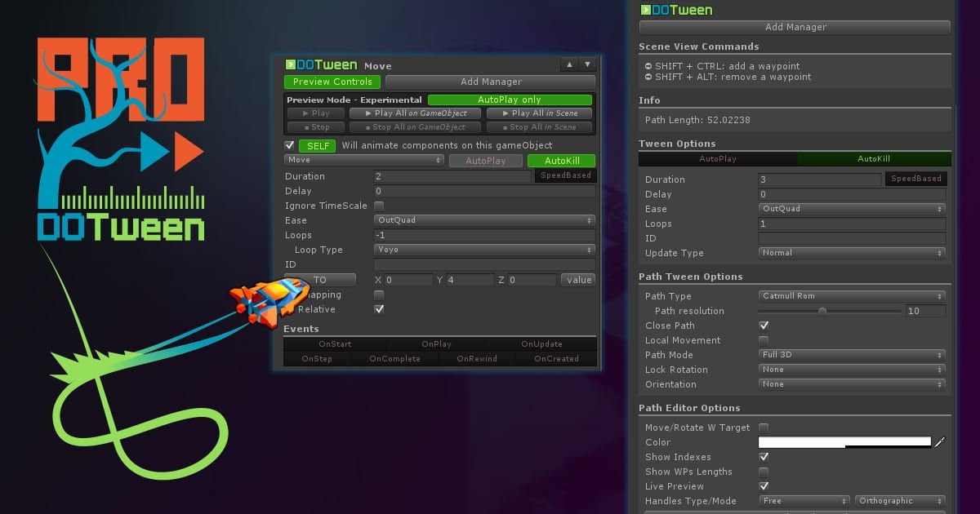The width and height of the screenshot is (980, 514).
Task: Uncheck the Show Indexes checkbox
Action: click(x=764, y=457)
